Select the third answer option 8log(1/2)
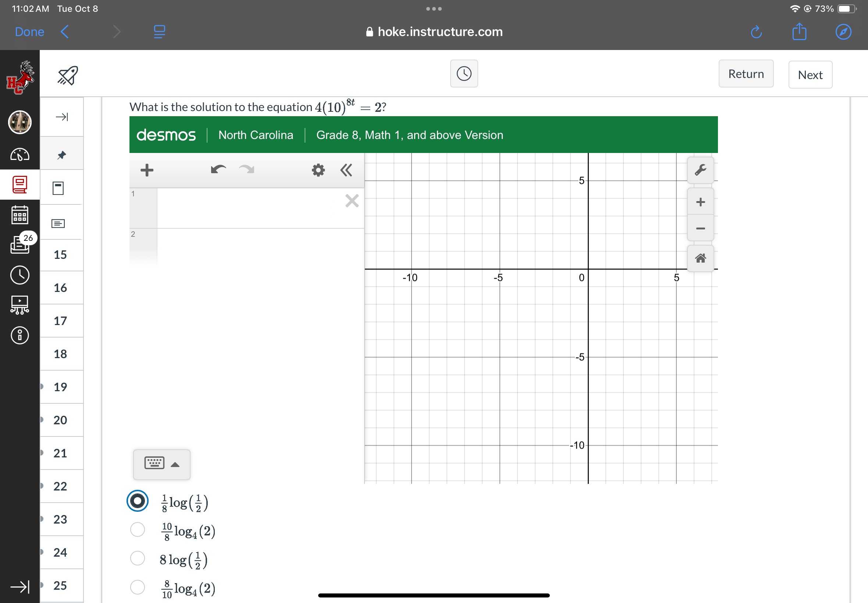 [138, 560]
